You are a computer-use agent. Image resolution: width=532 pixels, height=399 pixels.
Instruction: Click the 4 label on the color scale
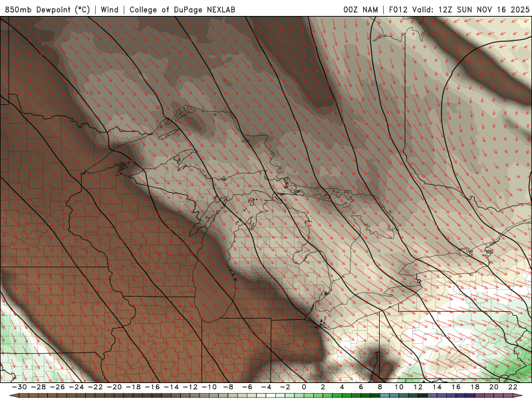tap(342, 387)
